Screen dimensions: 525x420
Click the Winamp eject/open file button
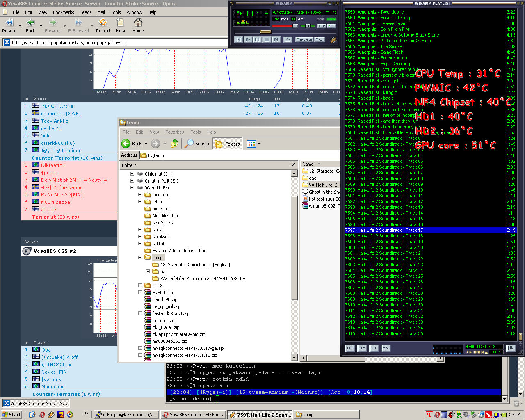(x=288, y=40)
